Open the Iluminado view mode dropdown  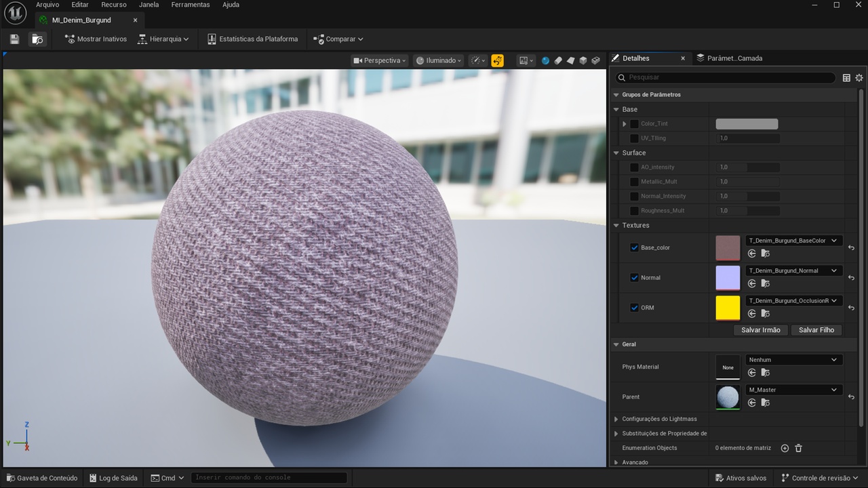pos(439,60)
